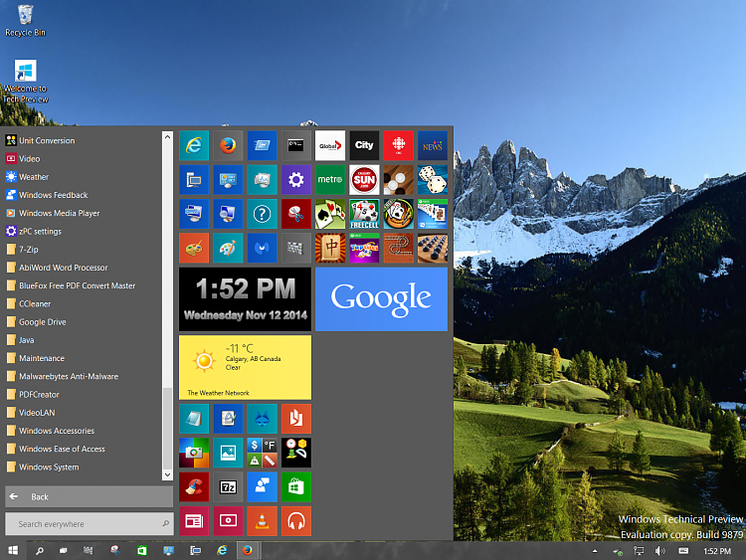Open the Music headphones tile
746x560 pixels.
[296, 521]
